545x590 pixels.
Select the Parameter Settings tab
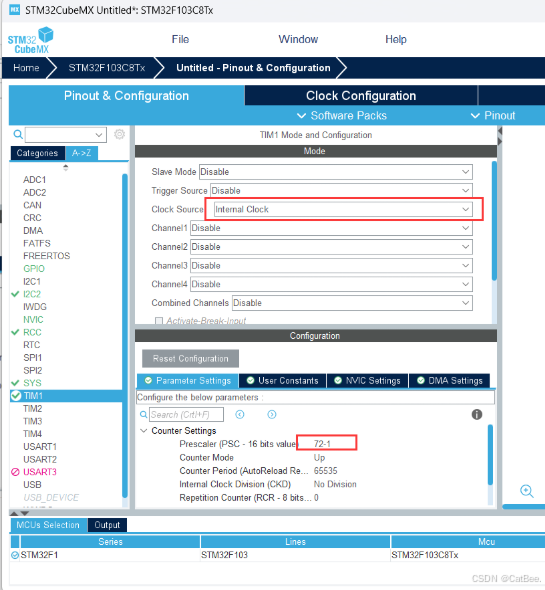[188, 381]
